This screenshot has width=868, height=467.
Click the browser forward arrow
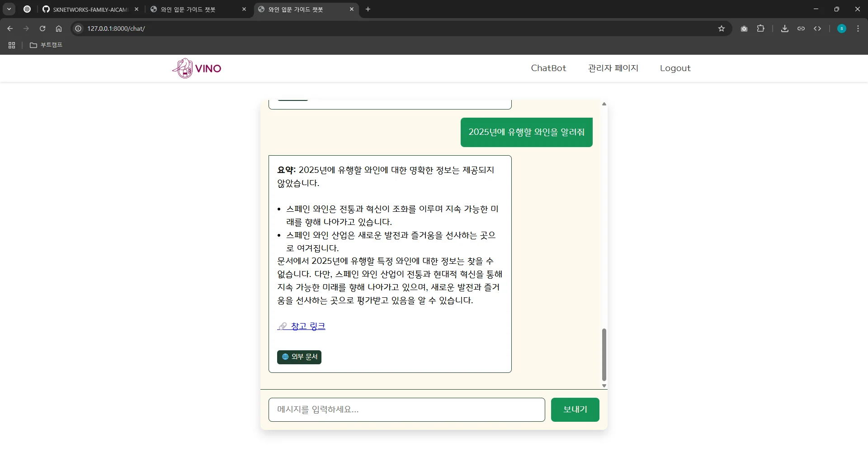26,29
